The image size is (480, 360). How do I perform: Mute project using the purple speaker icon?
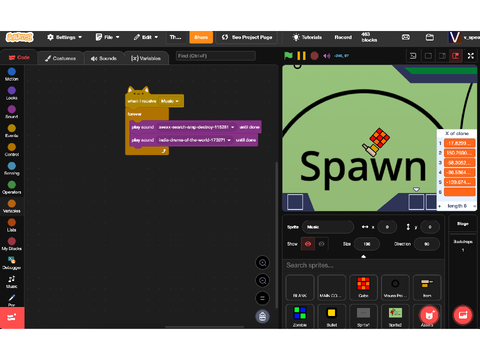pyautogui.click(x=327, y=56)
